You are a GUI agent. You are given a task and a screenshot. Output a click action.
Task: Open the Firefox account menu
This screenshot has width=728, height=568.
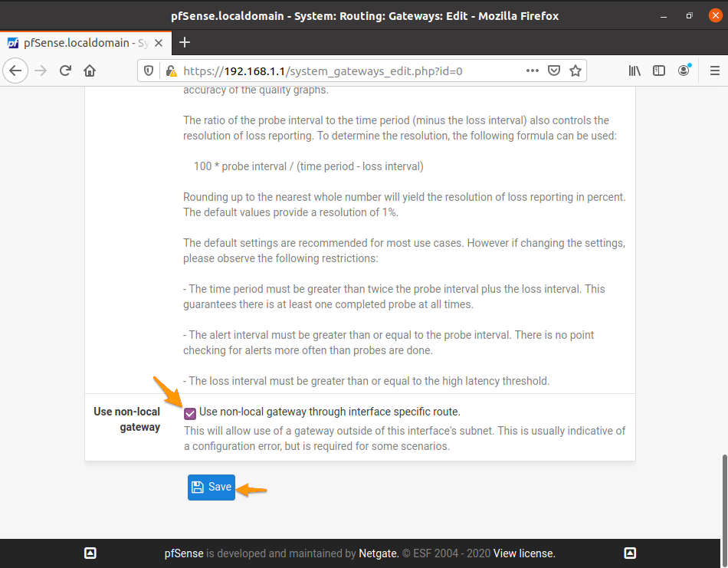tap(684, 71)
